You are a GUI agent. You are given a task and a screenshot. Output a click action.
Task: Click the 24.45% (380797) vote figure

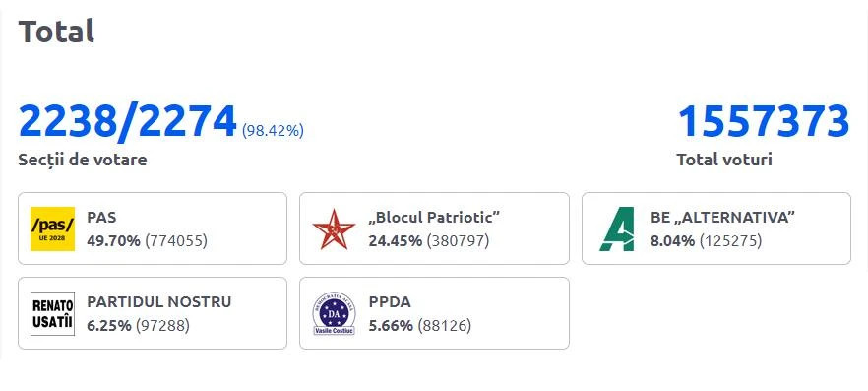pos(429,241)
